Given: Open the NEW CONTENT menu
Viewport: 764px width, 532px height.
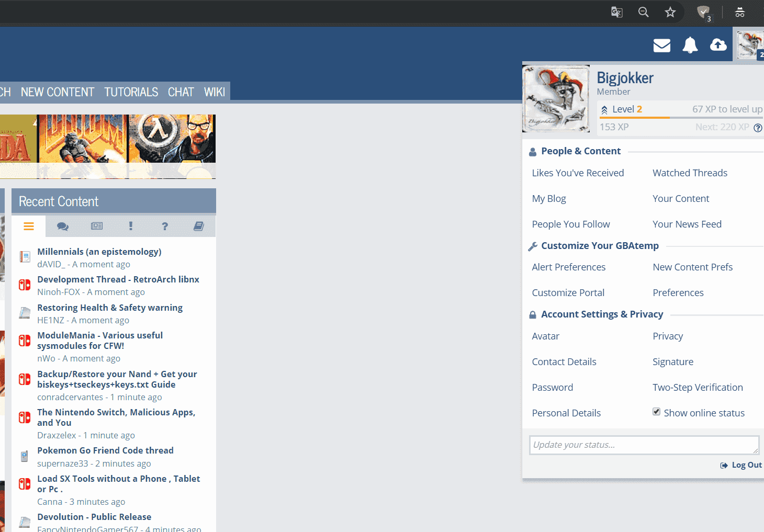Looking at the screenshot, I should point(58,92).
